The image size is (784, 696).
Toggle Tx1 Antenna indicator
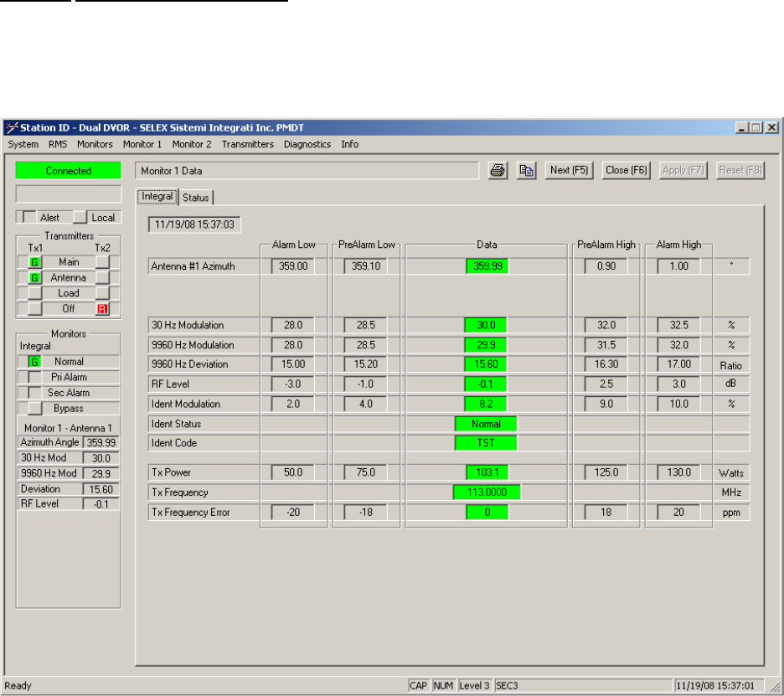34,277
